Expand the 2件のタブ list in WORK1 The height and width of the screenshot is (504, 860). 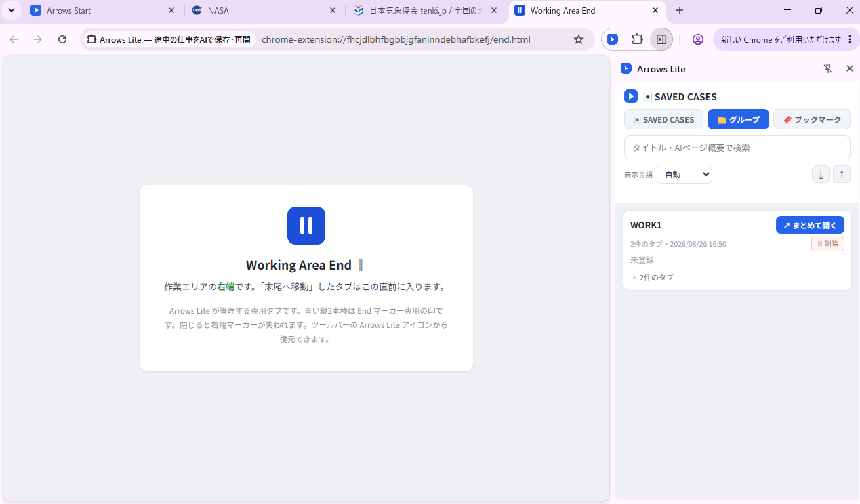[653, 277]
